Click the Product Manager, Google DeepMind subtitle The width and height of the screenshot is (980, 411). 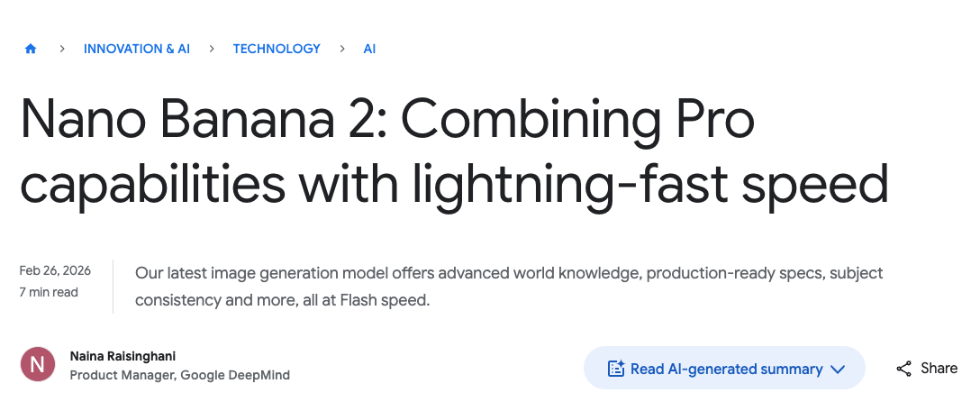180,375
